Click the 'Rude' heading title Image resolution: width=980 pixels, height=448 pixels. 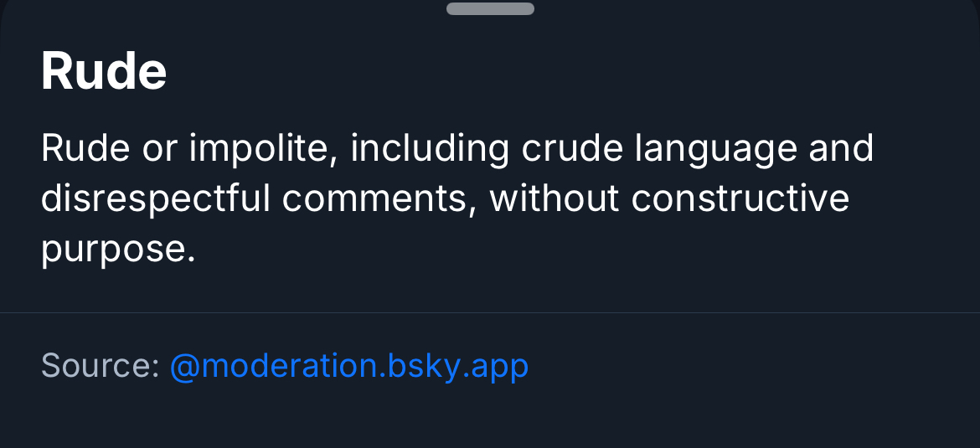point(104,71)
